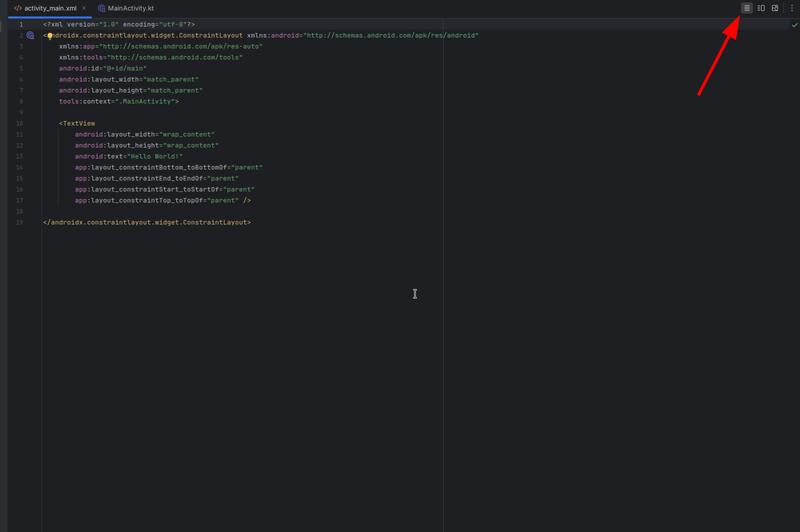Viewport: 800px width, 532px height.
Task: Select the activity_main.xml editor tab
Action: tap(50, 8)
